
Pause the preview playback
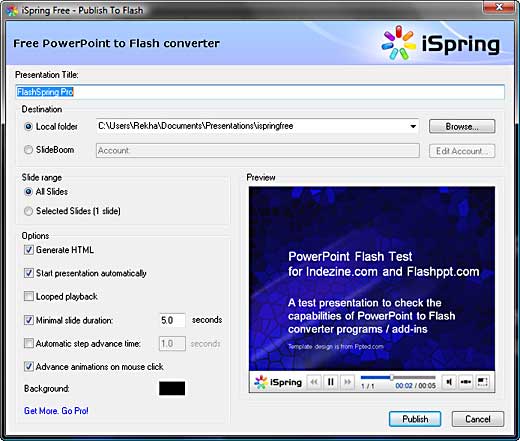click(x=331, y=382)
